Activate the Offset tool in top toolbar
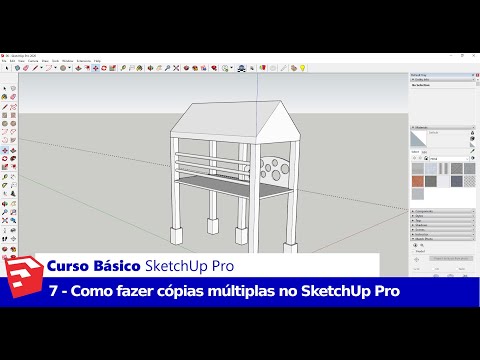The image size is (480, 360). coord(87,68)
